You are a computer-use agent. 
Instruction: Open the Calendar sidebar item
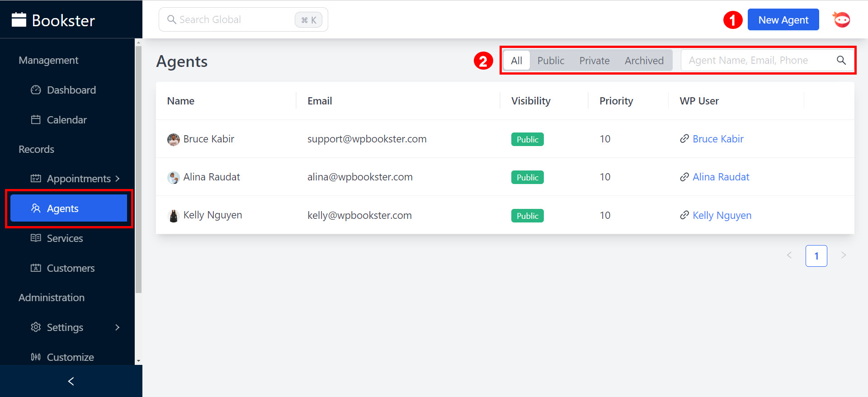66,120
